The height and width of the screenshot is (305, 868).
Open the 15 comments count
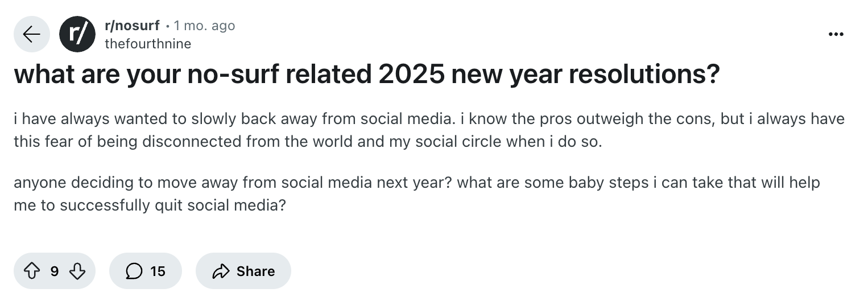click(158, 271)
